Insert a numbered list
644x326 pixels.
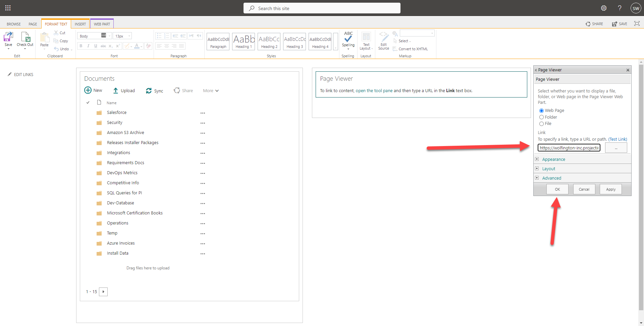(167, 36)
